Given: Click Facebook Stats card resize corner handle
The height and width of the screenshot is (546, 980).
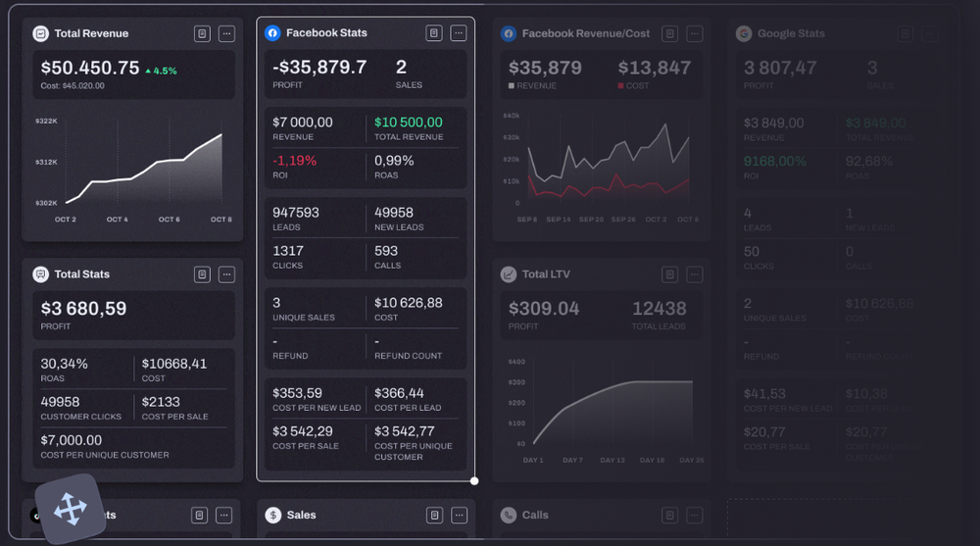Looking at the screenshot, I should coord(474,481).
